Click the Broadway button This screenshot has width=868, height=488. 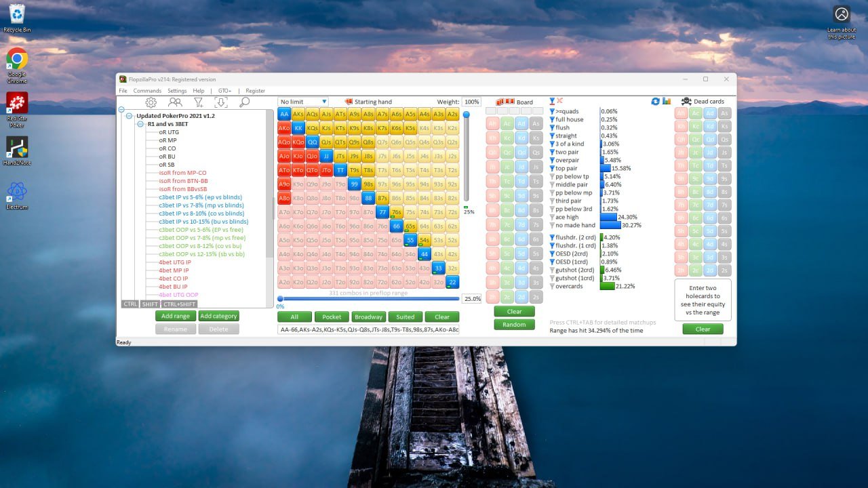coord(369,317)
